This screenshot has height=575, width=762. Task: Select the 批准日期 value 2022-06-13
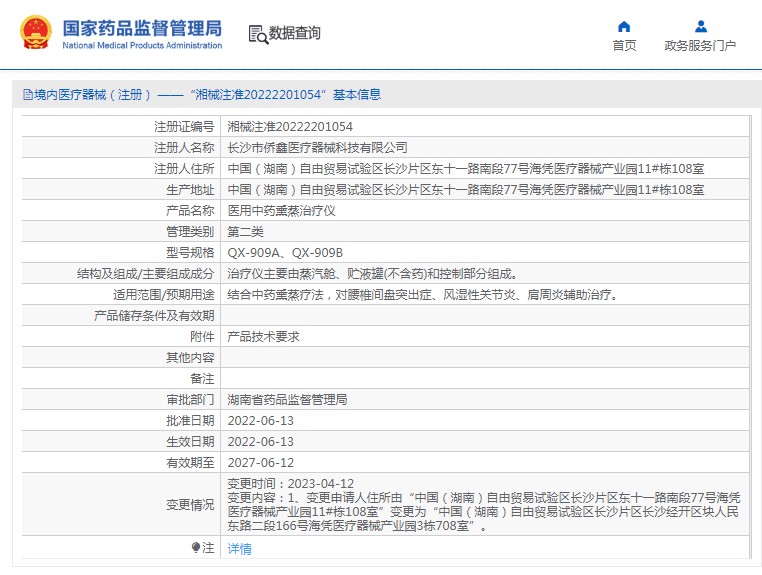[260, 421]
